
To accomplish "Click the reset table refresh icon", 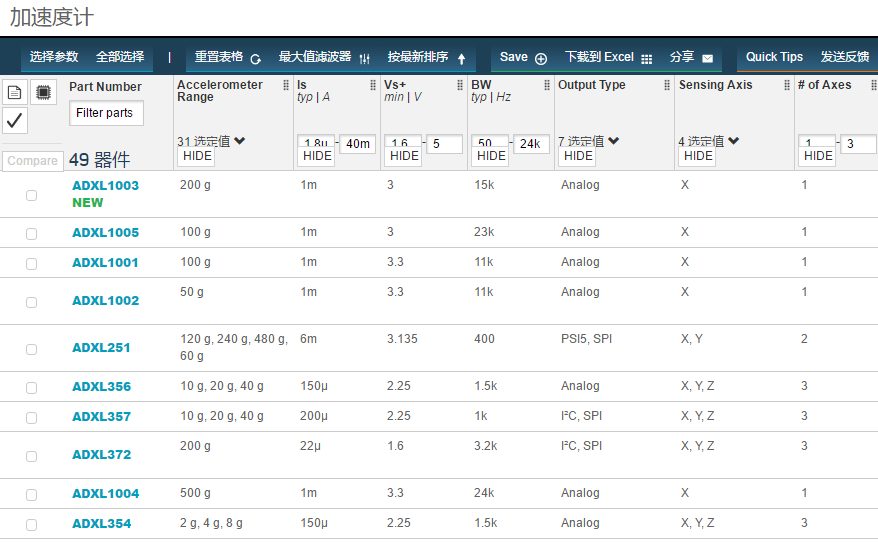I will pos(255,59).
